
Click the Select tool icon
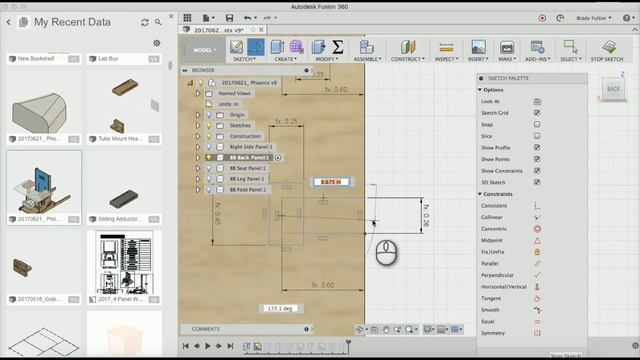coord(570,47)
